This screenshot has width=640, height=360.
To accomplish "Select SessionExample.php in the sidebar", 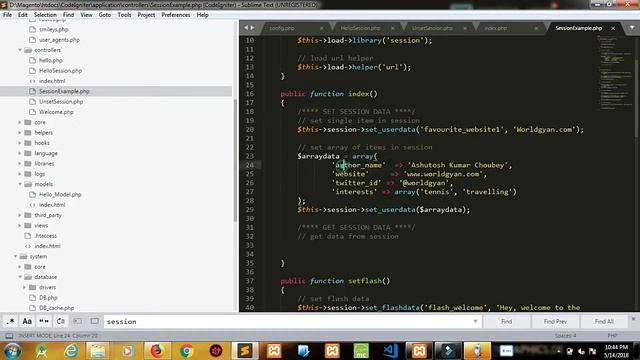I will click(x=116, y=91).
